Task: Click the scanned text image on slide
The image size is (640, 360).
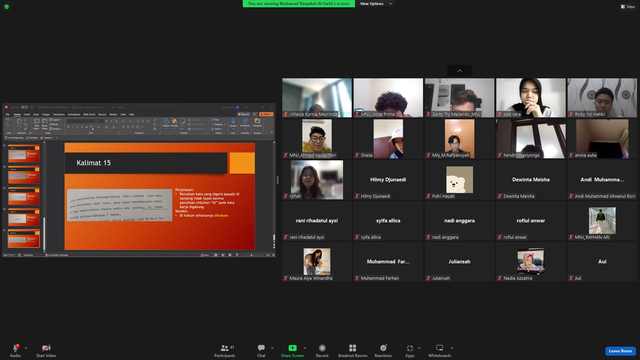Action: tap(120, 205)
